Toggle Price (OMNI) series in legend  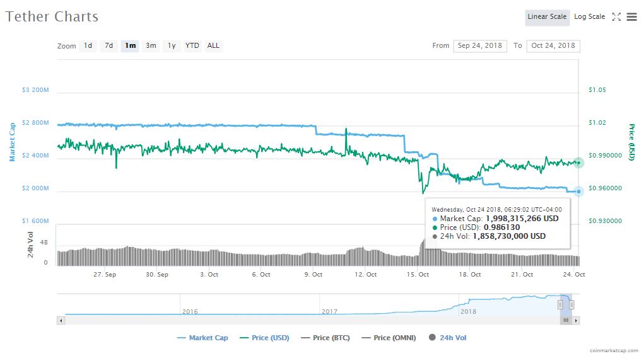pyautogui.click(x=389, y=338)
